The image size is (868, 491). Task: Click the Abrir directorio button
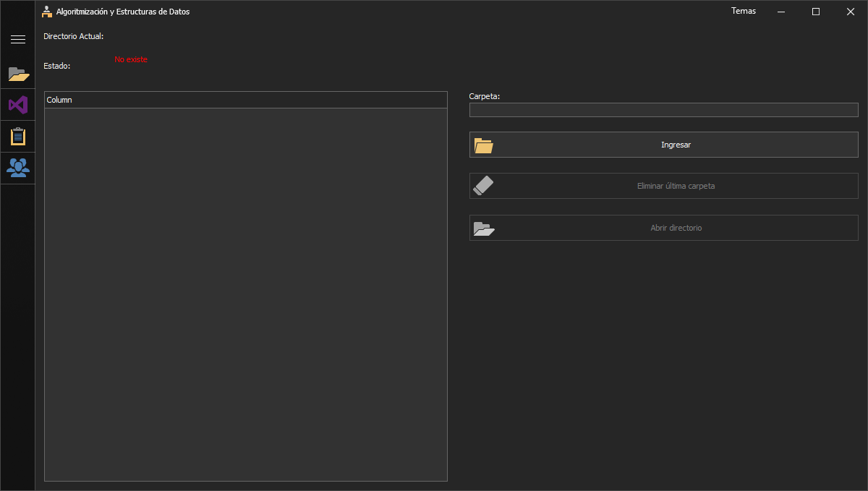(663, 228)
